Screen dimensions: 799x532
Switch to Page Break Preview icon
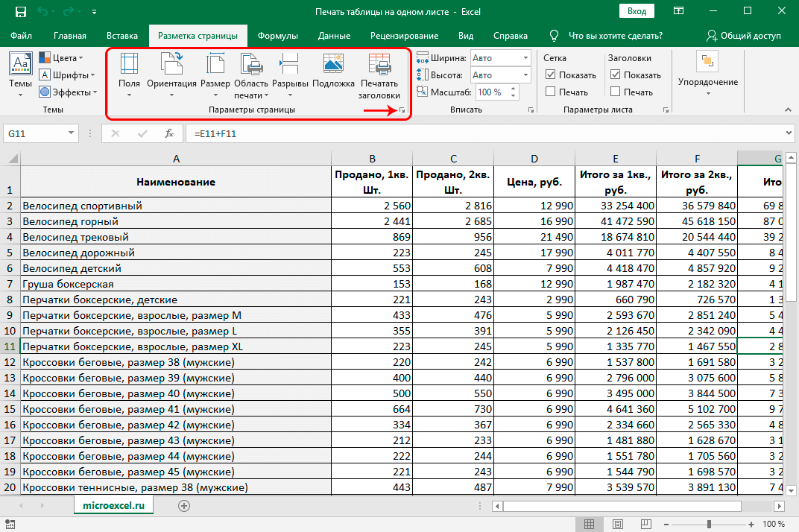point(645,524)
